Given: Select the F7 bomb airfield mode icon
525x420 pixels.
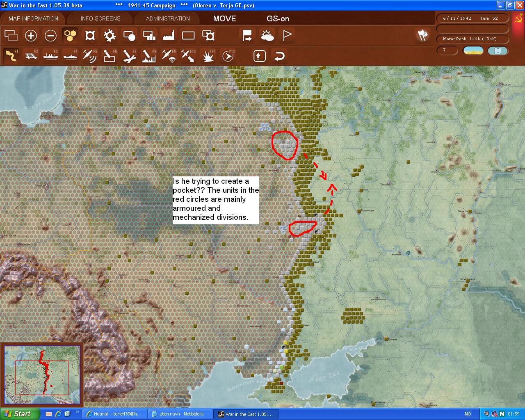Looking at the screenshot, I should (x=129, y=56).
